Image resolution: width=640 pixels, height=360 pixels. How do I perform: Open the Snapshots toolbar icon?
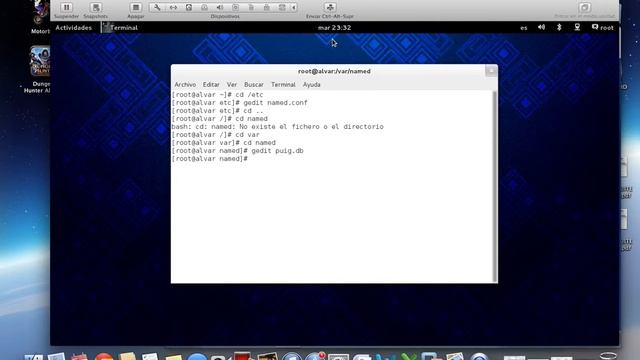tap(96, 7)
